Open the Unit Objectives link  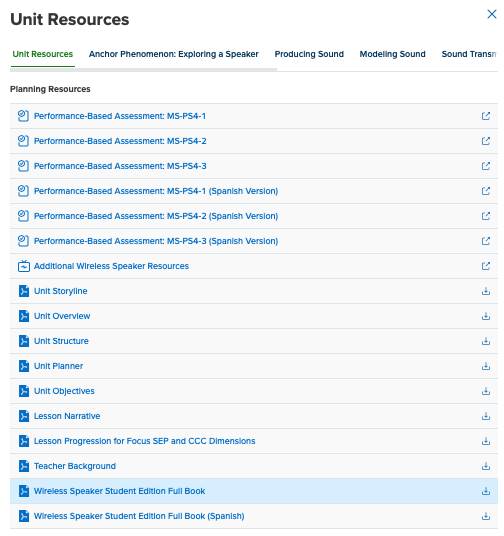click(64, 391)
